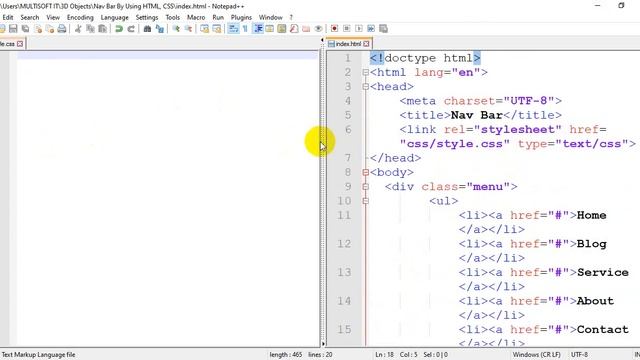The image size is (640, 360).
Task: Collapse the body fold marker on line 8
Action: click(x=366, y=172)
